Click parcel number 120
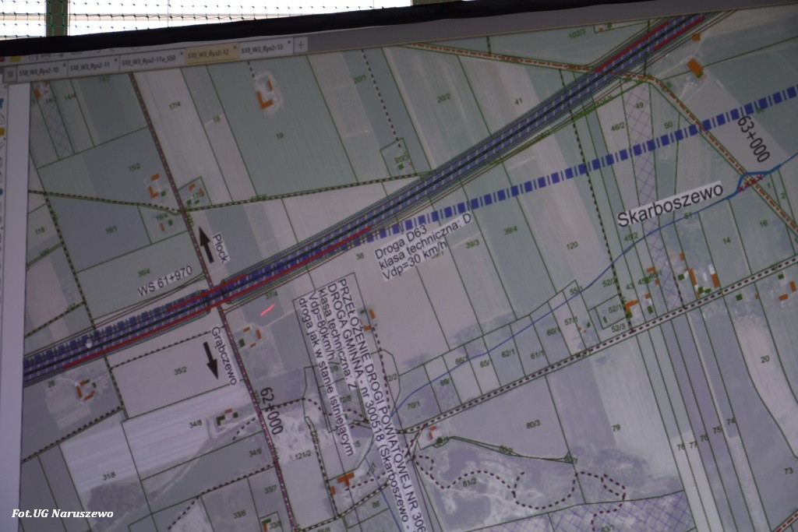This screenshot has width=798, height=532. click(572, 245)
